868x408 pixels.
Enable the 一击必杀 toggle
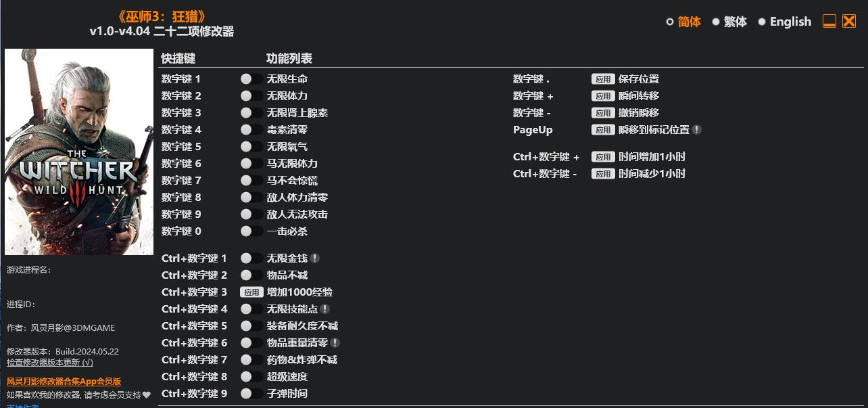pos(251,231)
